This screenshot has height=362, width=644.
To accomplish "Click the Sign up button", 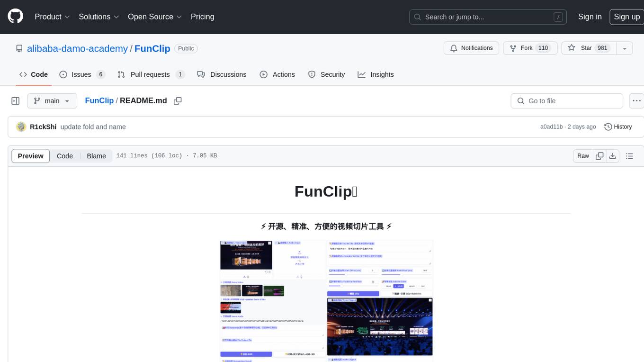I will pos(626,17).
